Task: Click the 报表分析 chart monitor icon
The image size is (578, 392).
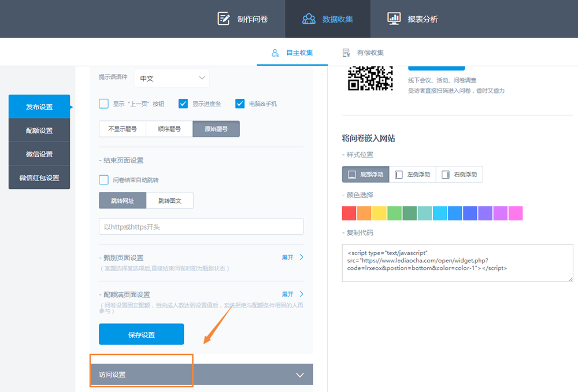Action: tap(394, 19)
